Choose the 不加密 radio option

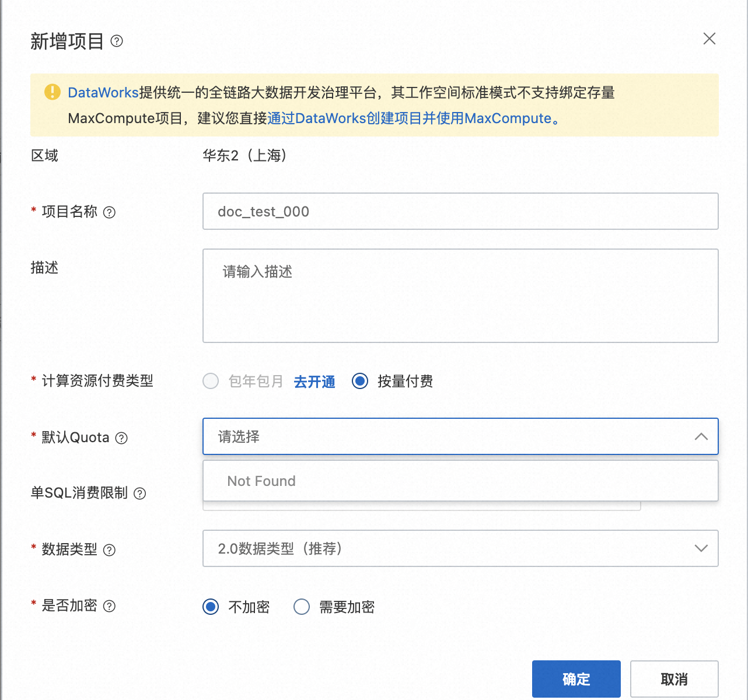coord(211,607)
